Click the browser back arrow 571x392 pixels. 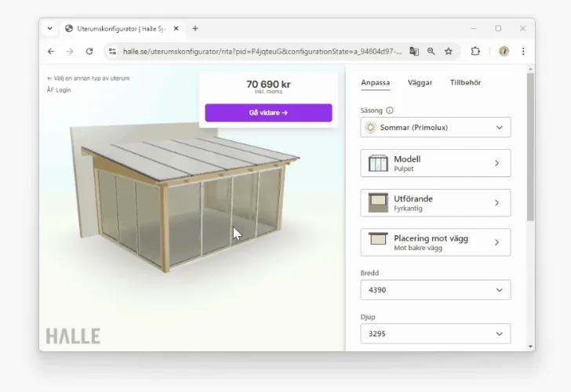pos(51,51)
